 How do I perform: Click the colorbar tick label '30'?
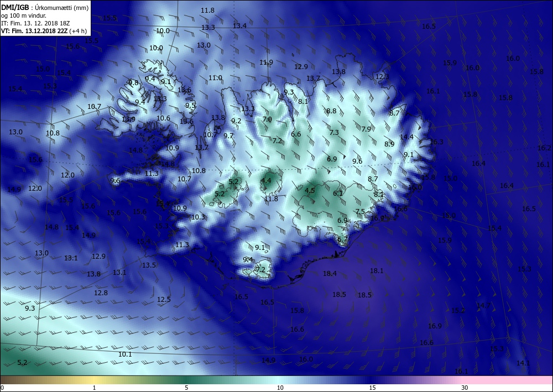[465, 388]
